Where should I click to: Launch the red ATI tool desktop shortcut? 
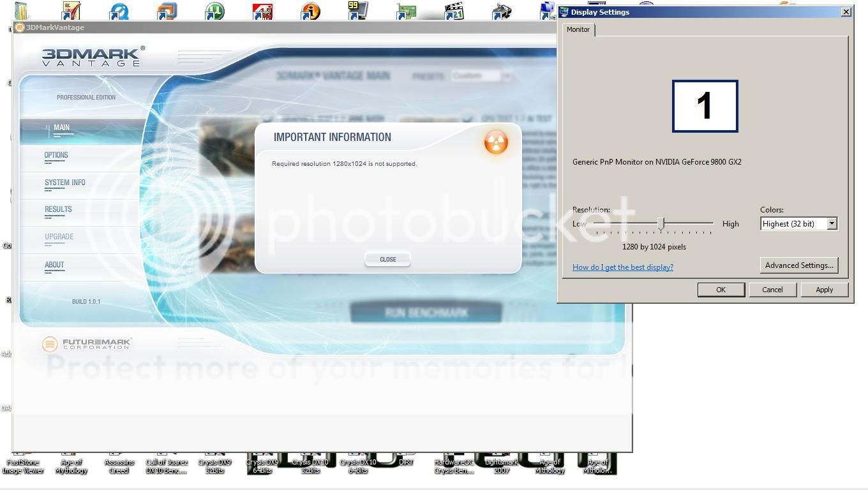click(262, 11)
